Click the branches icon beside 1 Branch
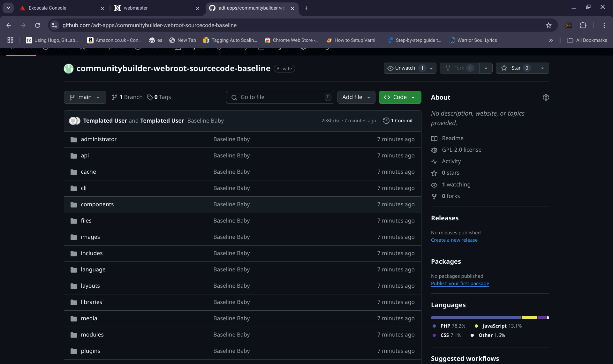This screenshot has height=364, width=613. [114, 97]
